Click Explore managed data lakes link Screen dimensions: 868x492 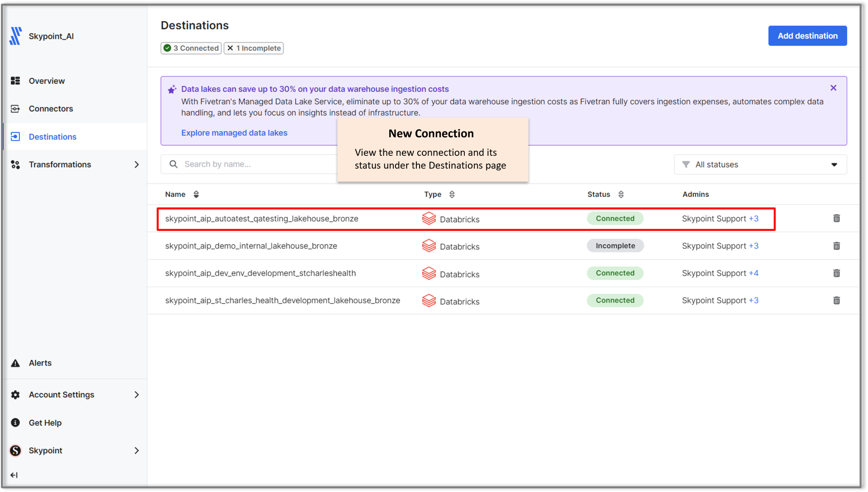click(x=234, y=132)
